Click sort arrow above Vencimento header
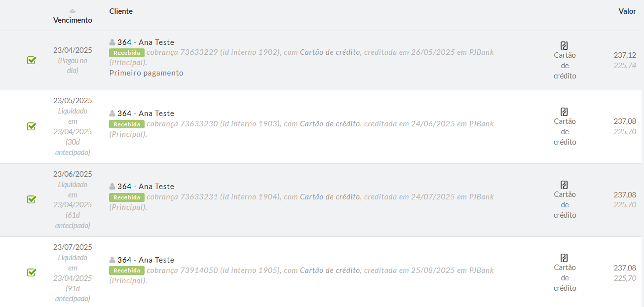This screenshot has height=307, width=644. pyautogui.click(x=73, y=11)
